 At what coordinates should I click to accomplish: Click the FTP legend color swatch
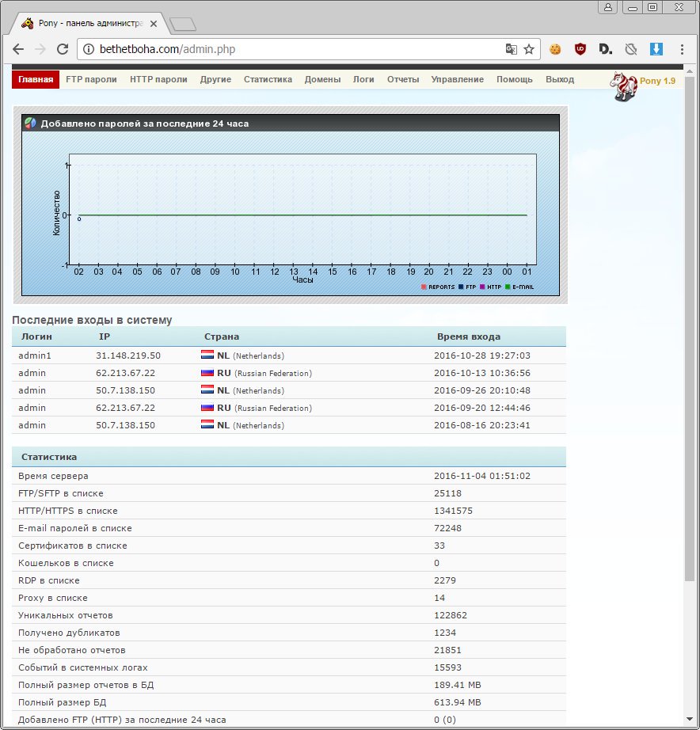pyautogui.click(x=461, y=287)
